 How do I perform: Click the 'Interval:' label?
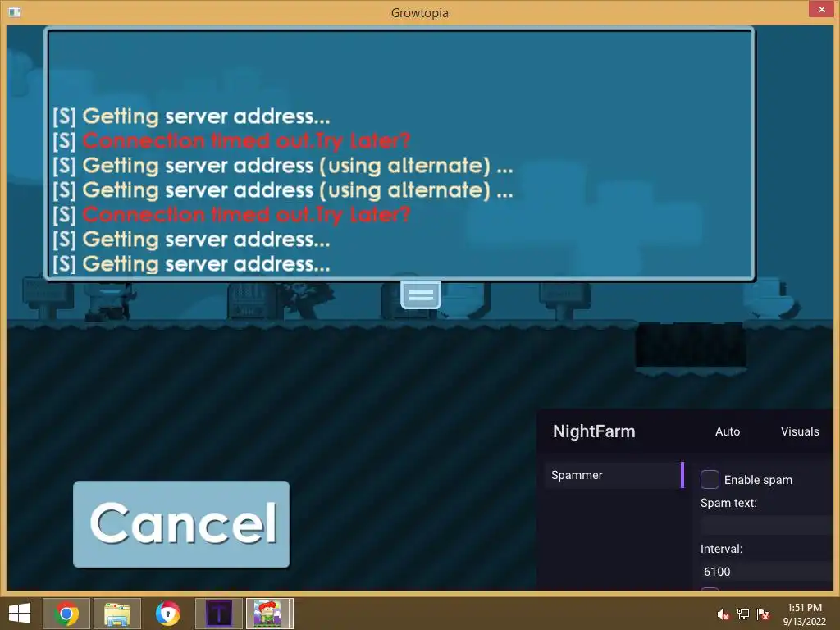721,549
